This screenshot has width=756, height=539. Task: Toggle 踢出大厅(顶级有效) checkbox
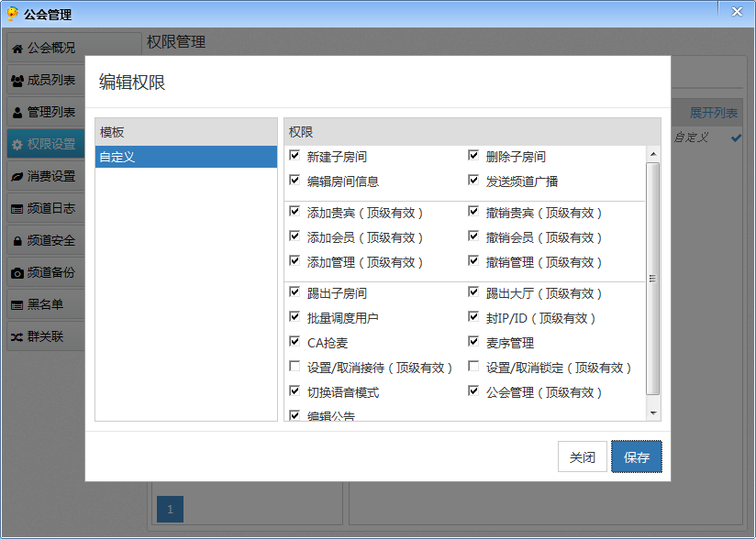(473, 291)
